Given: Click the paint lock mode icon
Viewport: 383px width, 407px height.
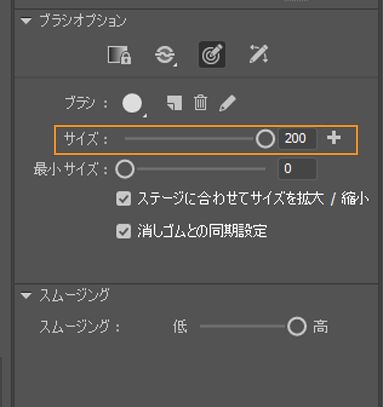Looking at the screenshot, I should tap(119, 55).
